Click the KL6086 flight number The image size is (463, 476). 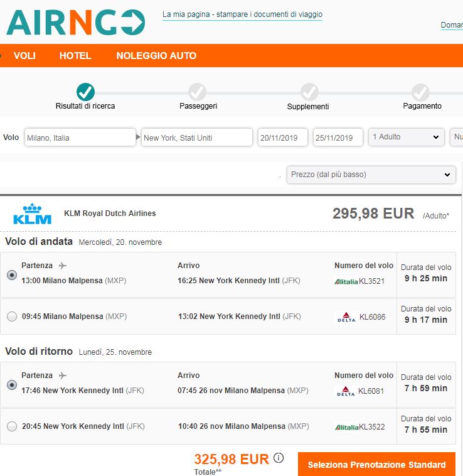372,317
